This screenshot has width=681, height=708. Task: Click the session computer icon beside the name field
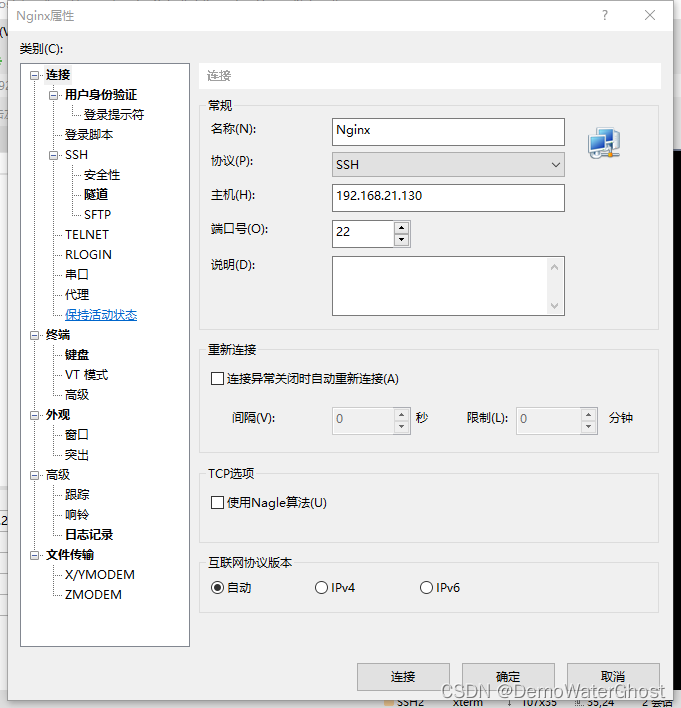604,143
